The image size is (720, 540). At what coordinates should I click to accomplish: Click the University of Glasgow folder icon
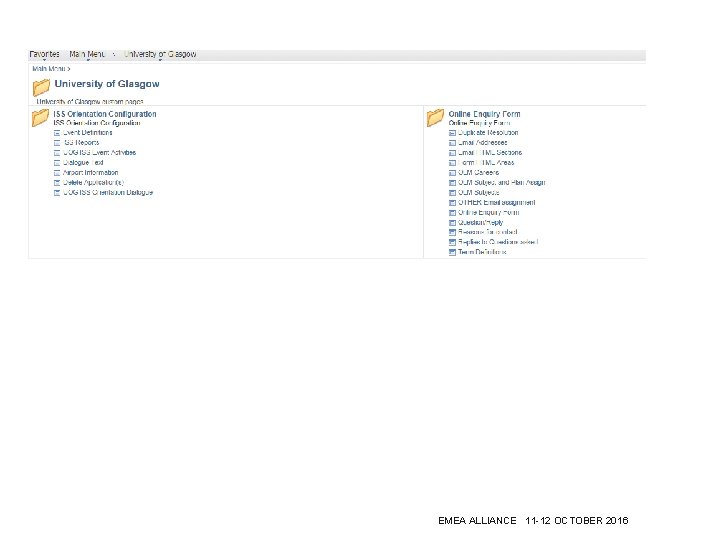click(41, 87)
